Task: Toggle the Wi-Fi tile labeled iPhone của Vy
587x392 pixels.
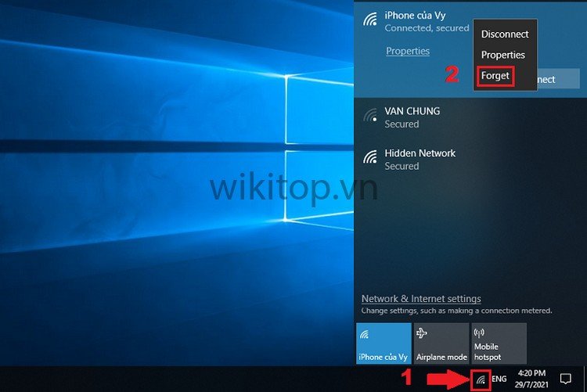Action: (384, 343)
